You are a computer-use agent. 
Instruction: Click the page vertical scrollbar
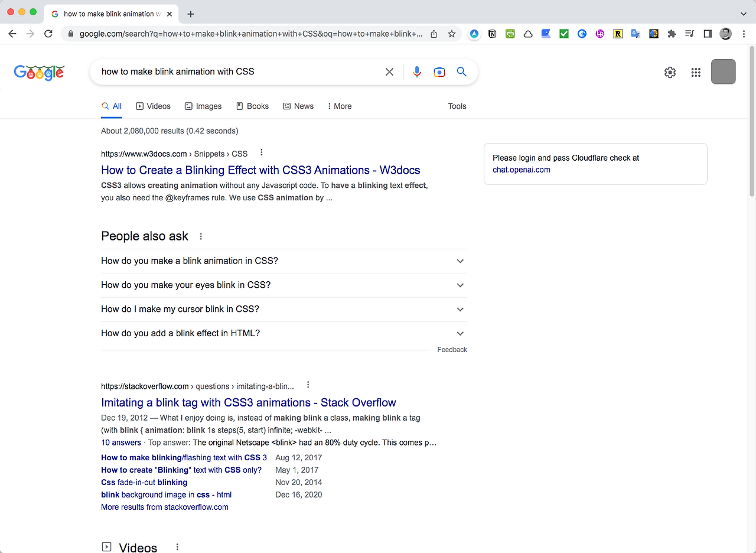pos(752,121)
